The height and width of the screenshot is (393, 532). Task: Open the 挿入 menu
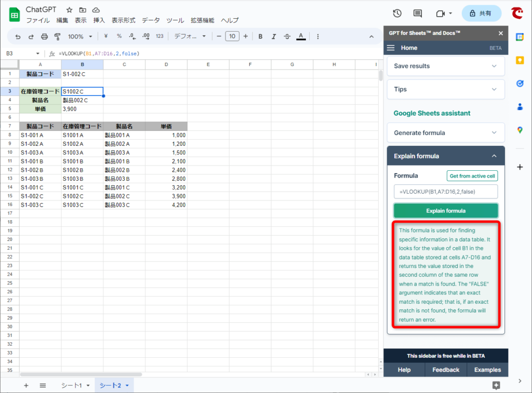pyautogui.click(x=99, y=20)
